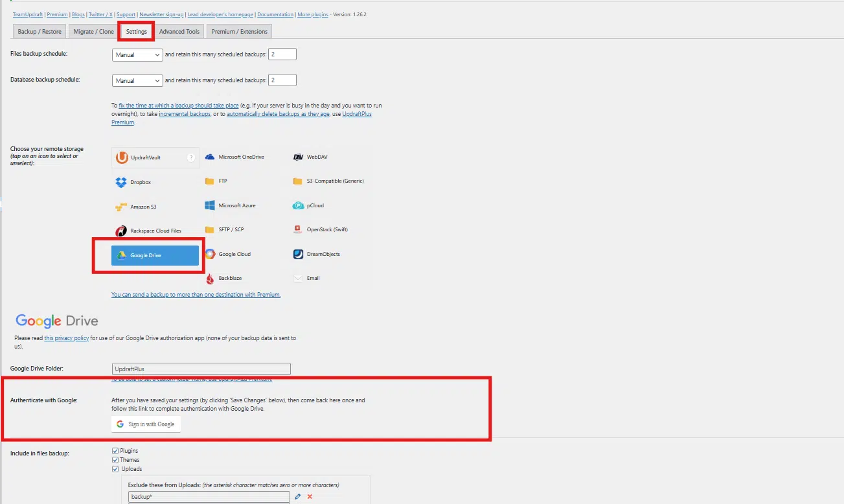Unselect the highlighted Google Drive storage
This screenshot has width=844, height=504.
coord(155,255)
